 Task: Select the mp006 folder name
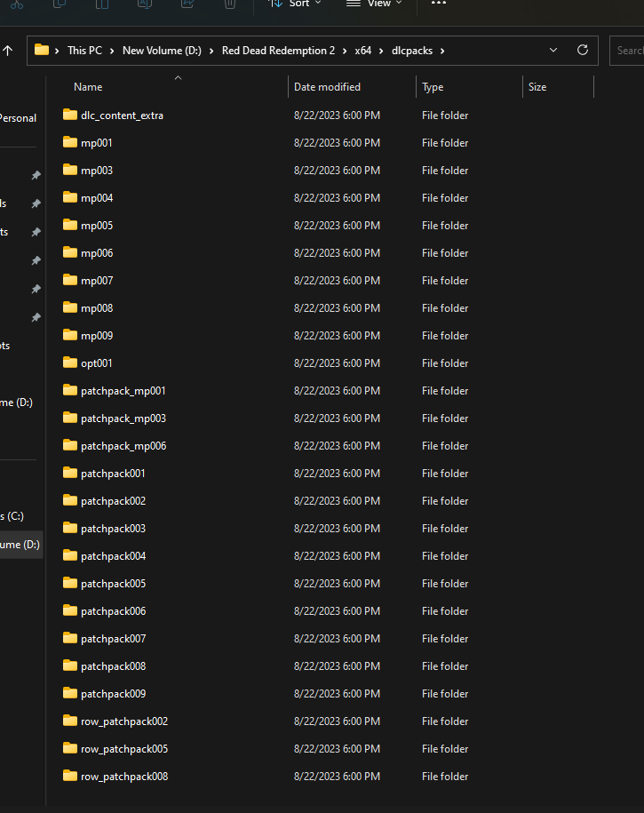97,252
